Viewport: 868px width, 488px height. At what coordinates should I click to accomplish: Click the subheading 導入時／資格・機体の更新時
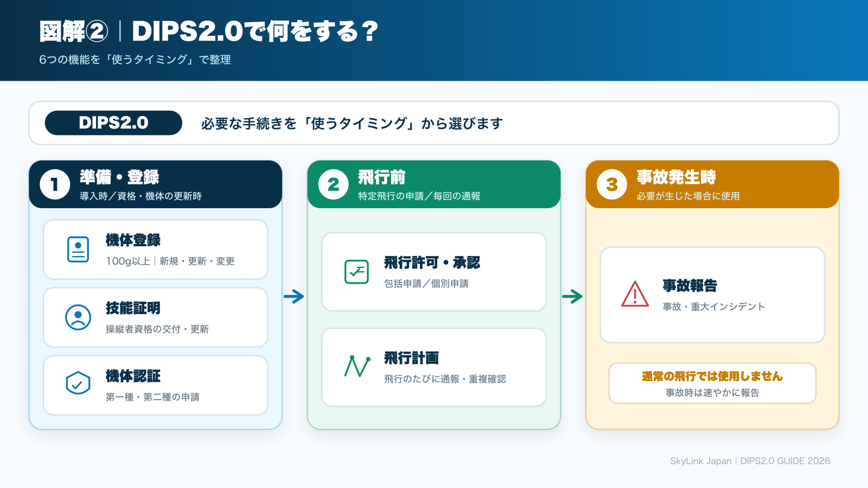141,196
